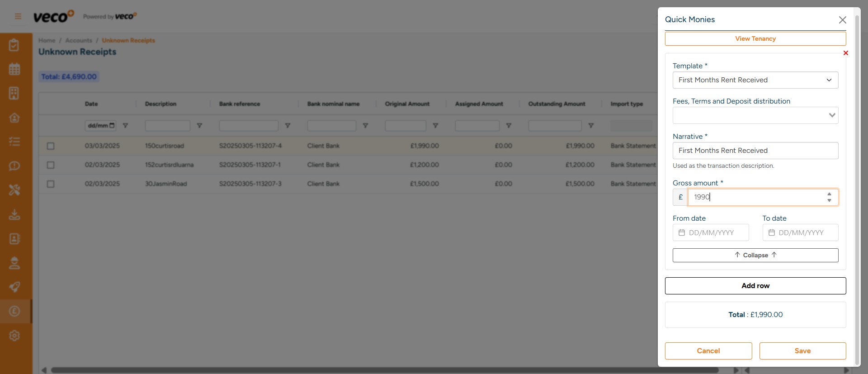Remove the row using the red X

846,53
